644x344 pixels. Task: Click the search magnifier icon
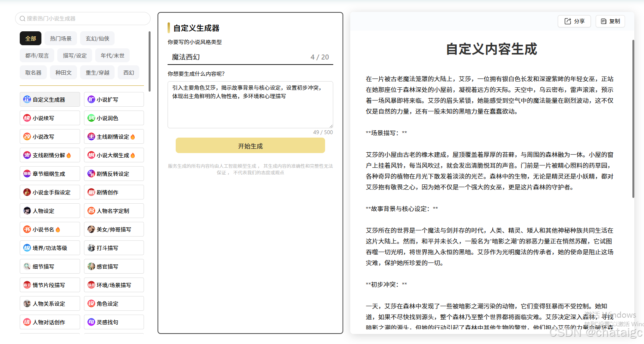pos(22,19)
